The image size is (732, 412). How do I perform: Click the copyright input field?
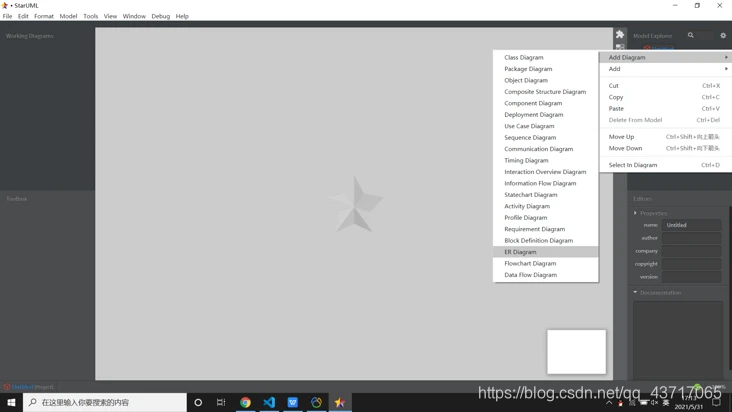click(x=691, y=264)
